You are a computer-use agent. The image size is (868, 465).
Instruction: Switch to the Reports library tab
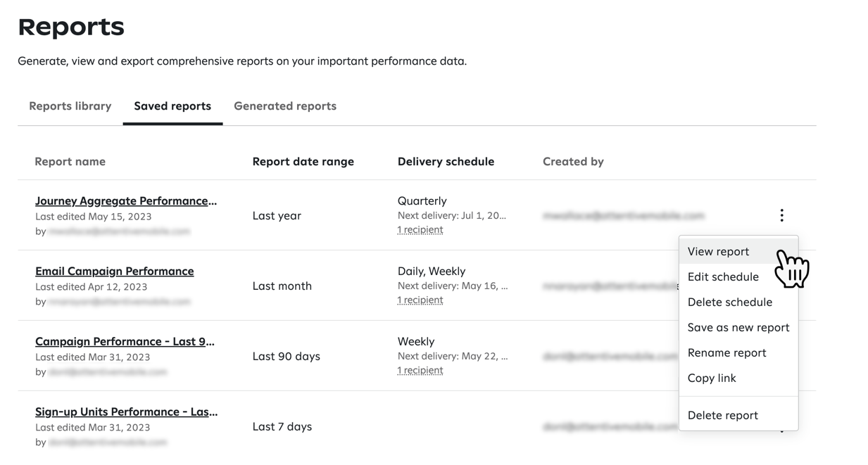[x=70, y=106]
